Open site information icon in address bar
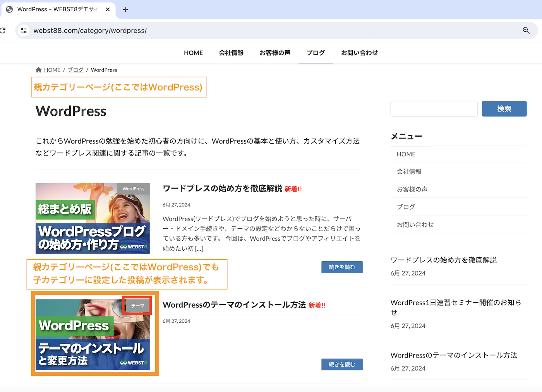This screenshot has height=392, width=542. pyautogui.click(x=24, y=30)
